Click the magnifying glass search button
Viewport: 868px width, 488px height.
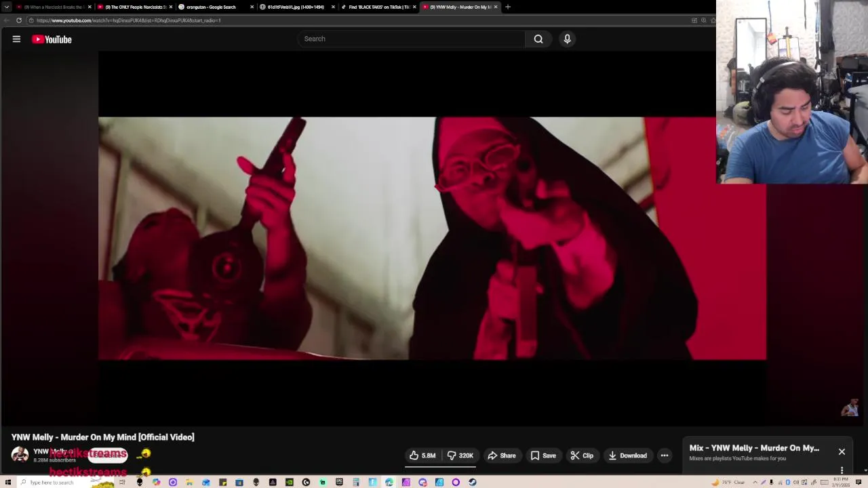[x=538, y=39]
